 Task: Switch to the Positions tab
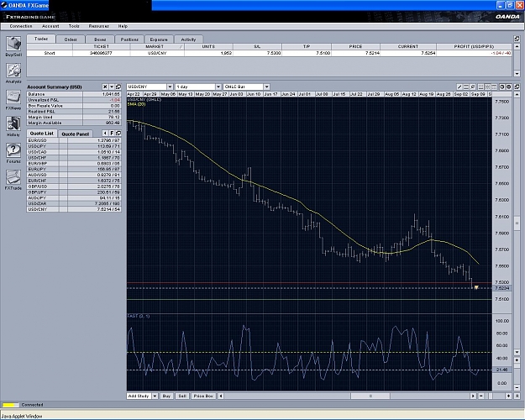pyautogui.click(x=129, y=39)
